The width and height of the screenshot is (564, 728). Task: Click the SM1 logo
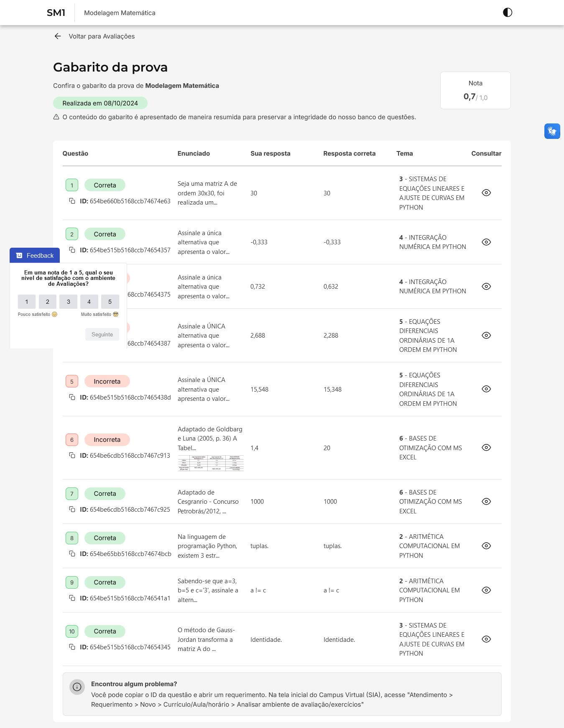(56, 13)
